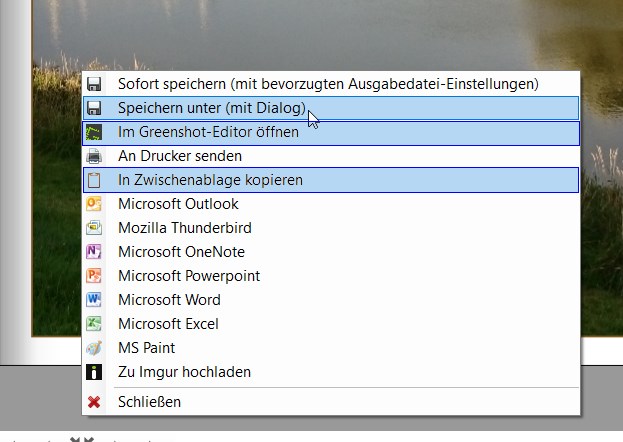Choose Sofort speichern menu entry
This screenshot has height=442, width=623.
pos(327,84)
